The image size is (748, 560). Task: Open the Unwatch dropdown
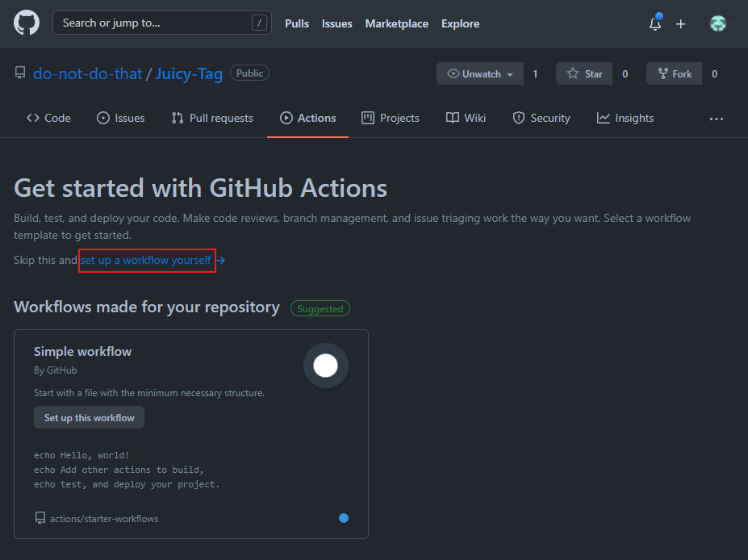point(480,74)
